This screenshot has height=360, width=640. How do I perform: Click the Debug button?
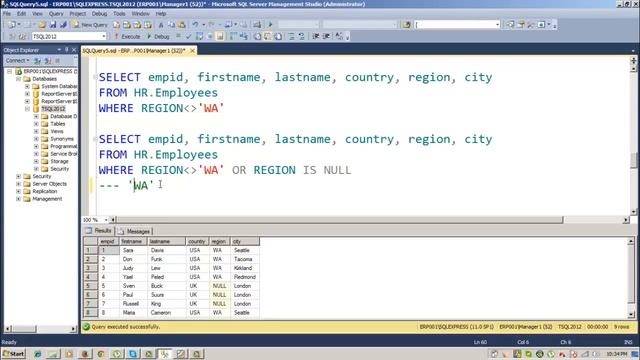[x=158, y=36]
